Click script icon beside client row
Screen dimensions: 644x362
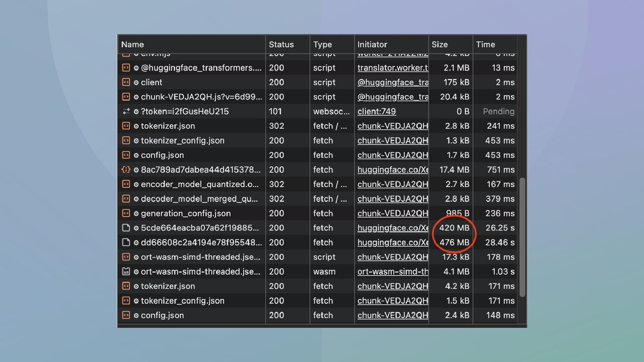point(126,82)
